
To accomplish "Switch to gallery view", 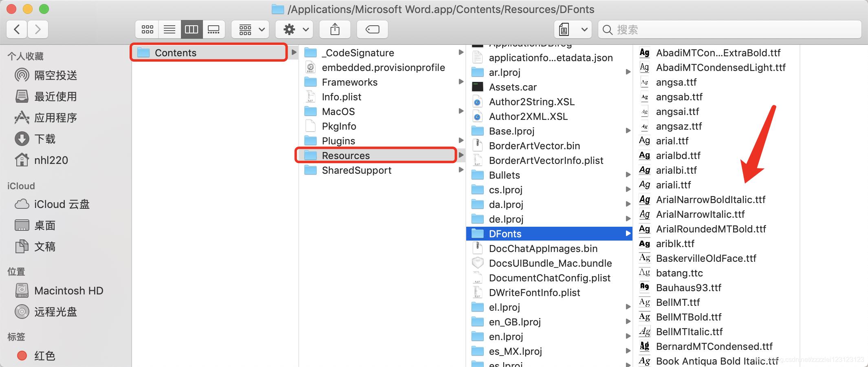I will point(214,29).
